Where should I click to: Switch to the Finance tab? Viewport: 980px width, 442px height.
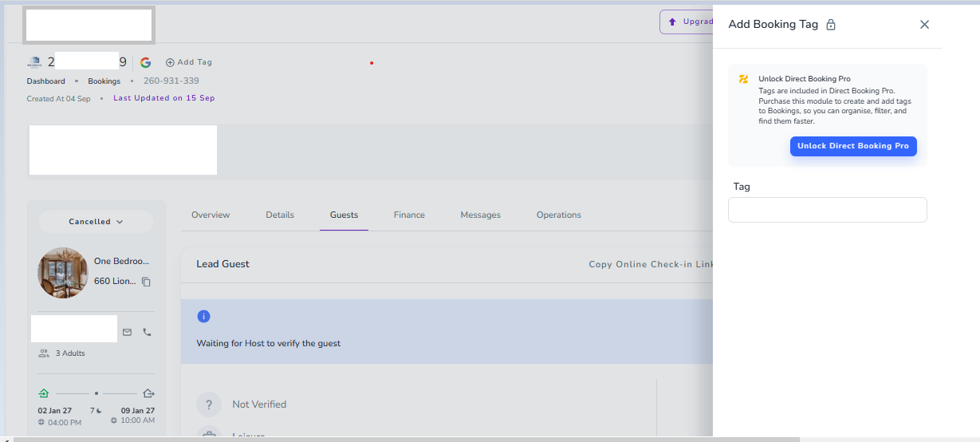409,215
